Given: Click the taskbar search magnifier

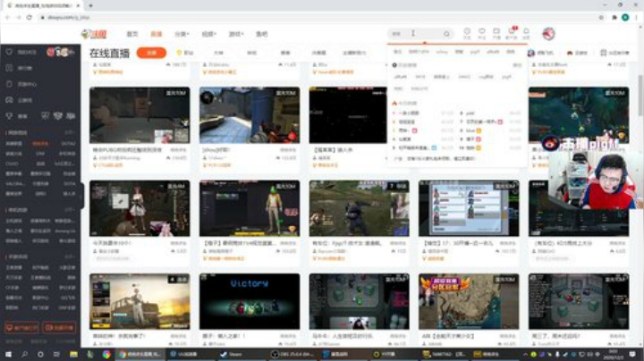Looking at the screenshot, I should point(24,354).
